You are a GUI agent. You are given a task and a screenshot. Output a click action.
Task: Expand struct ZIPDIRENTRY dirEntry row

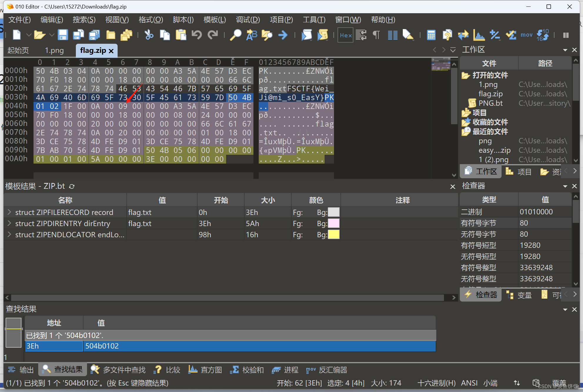pos(9,223)
